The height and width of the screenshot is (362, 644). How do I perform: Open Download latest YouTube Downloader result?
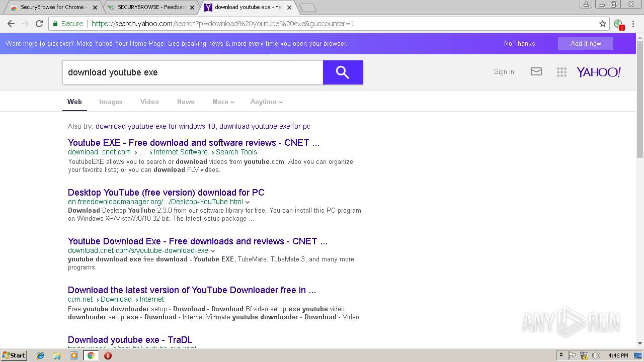[192, 290]
